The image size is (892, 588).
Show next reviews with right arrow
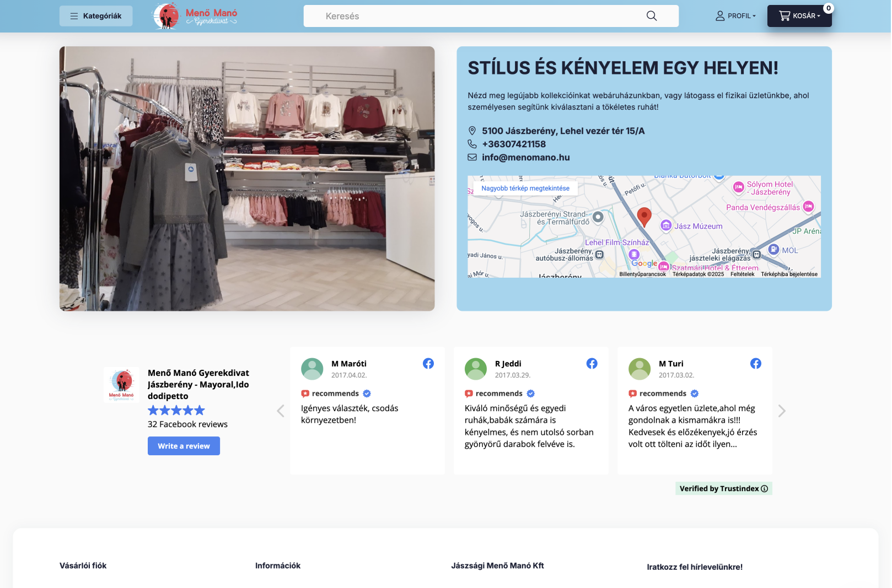click(x=781, y=411)
